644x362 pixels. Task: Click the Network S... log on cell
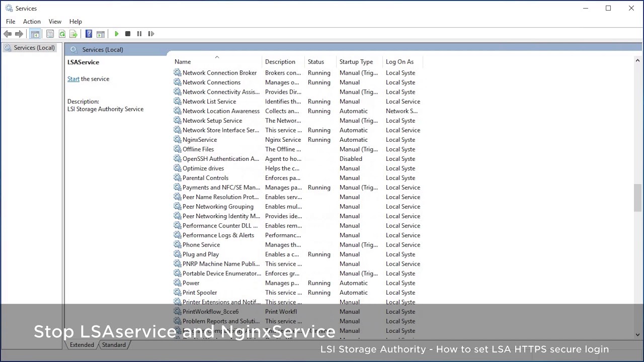point(401,111)
